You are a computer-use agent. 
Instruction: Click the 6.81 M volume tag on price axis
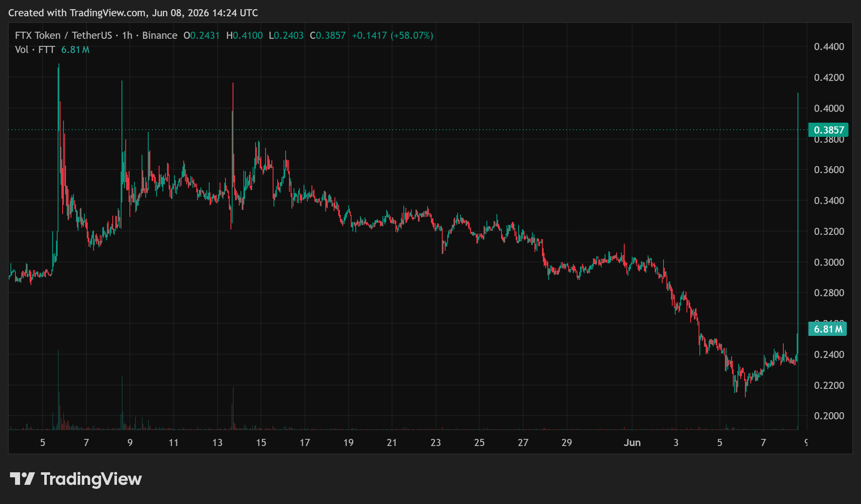click(x=828, y=329)
